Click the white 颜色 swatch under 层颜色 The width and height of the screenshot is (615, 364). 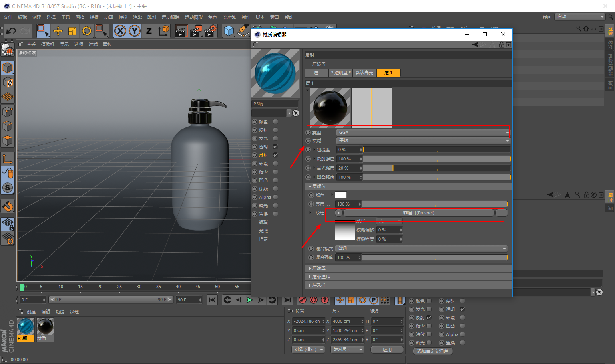point(341,195)
